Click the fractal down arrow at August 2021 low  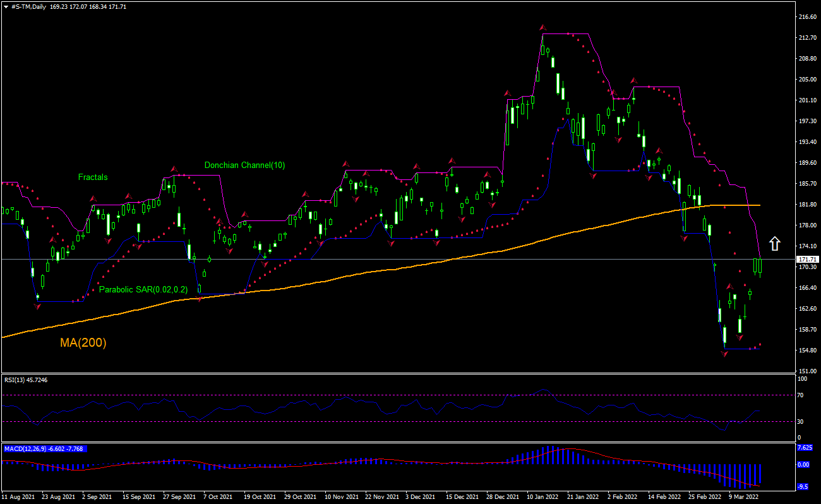[x=37, y=306]
